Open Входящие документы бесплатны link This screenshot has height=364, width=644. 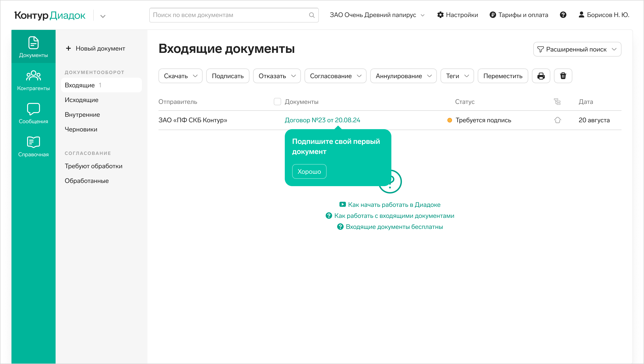390,227
